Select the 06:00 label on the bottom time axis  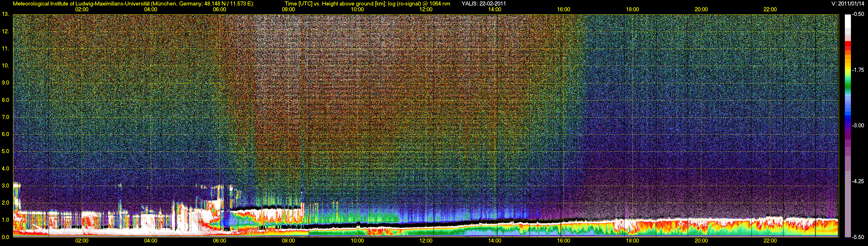point(220,241)
